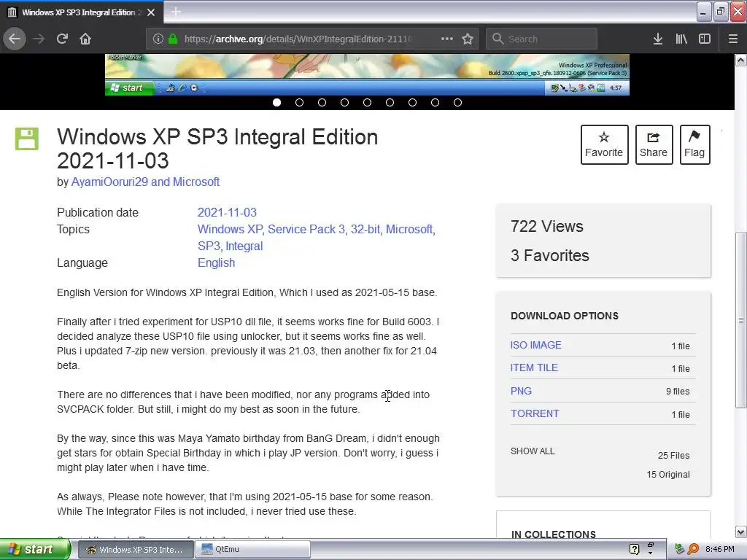
Task: Select the Windows XP SP3 Integral Edition tab
Action: tap(82, 12)
